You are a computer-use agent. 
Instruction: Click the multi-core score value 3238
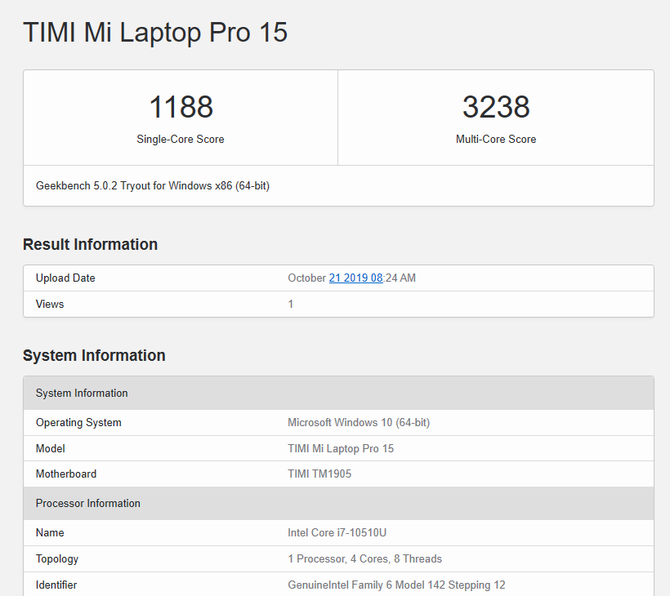(496, 107)
